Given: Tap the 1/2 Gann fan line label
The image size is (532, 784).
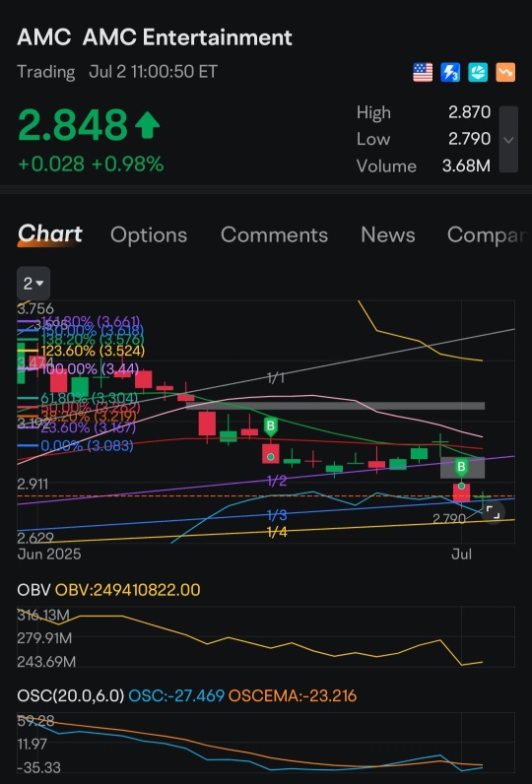Looking at the screenshot, I should [277, 481].
